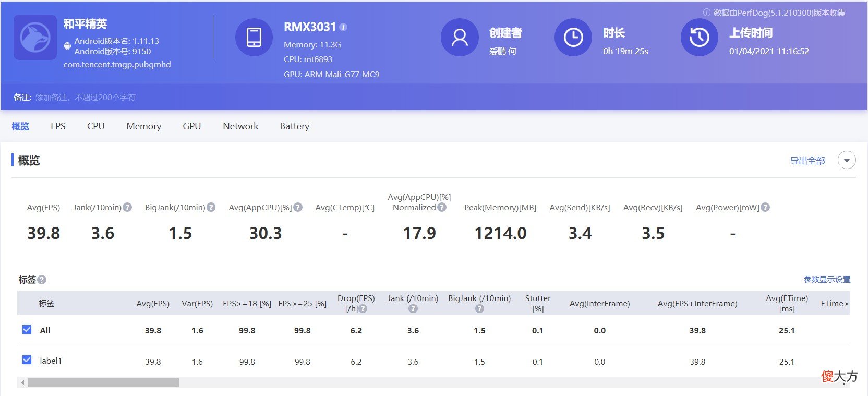Viewport: 868px width, 396px height.
Task: Switch to the 概览 tab
Action: [20, 126]
